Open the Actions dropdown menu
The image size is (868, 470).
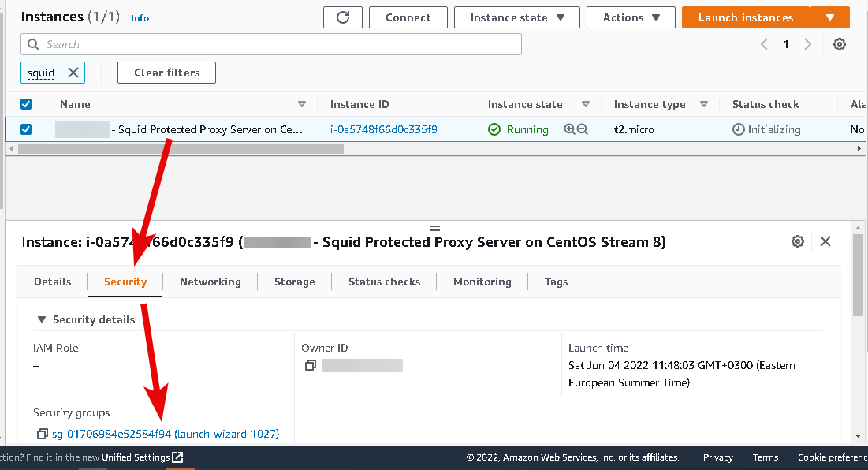click(631, 17)
